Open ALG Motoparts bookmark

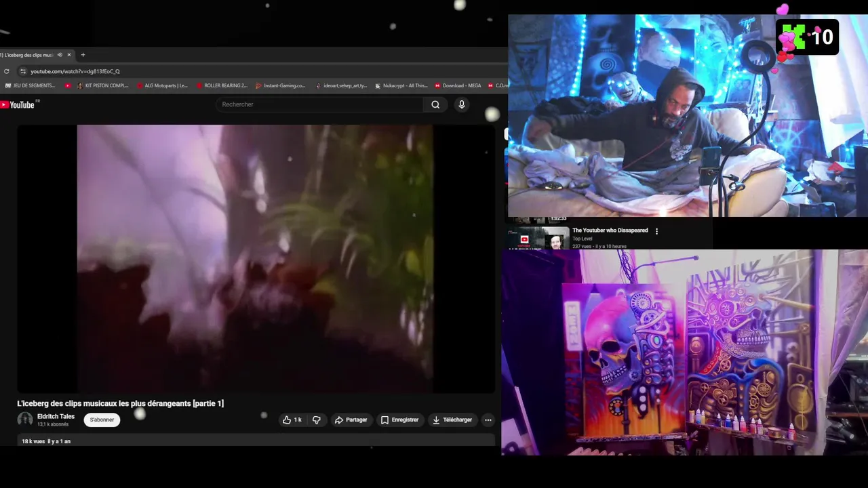(x=162, y=85)
